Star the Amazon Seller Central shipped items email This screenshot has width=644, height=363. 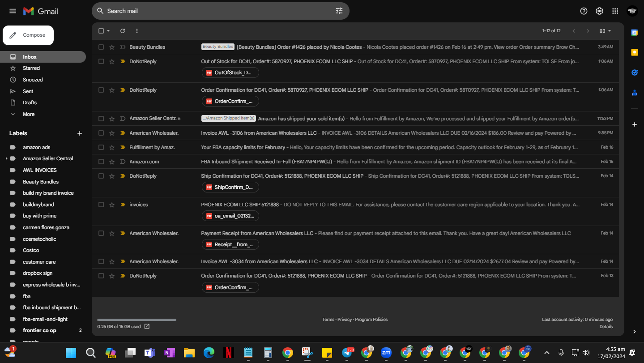[112, 119]
